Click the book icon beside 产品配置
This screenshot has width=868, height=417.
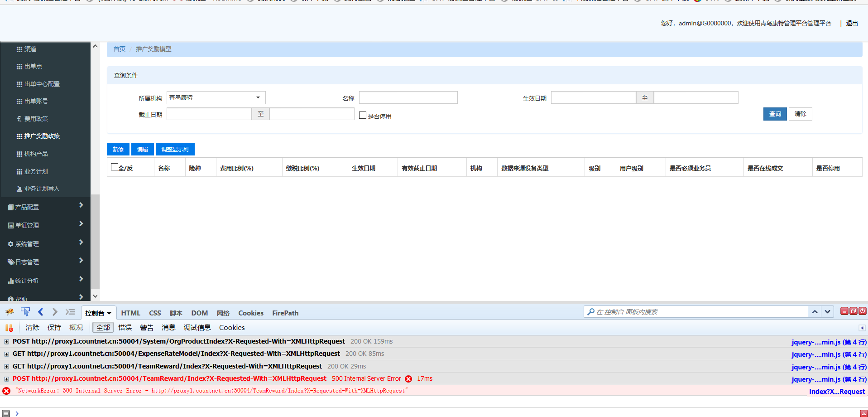(x=11, y=207)
